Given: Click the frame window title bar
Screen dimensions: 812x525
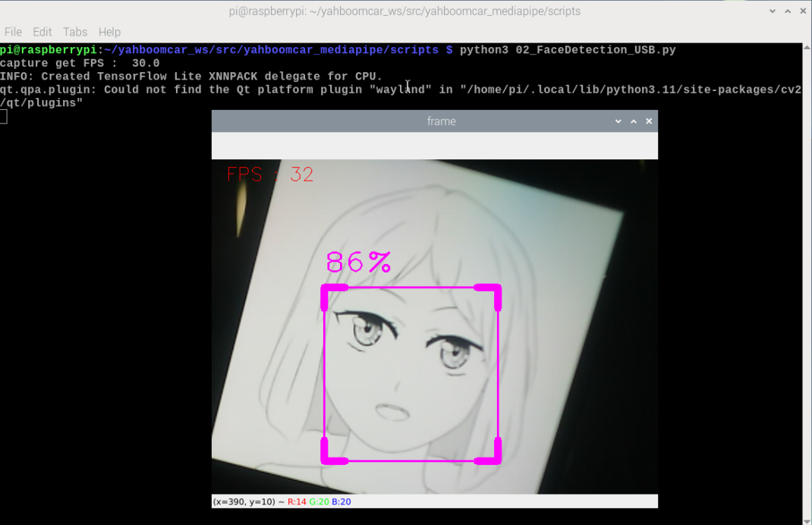Looking at the screenshot, I should [435, 121].
